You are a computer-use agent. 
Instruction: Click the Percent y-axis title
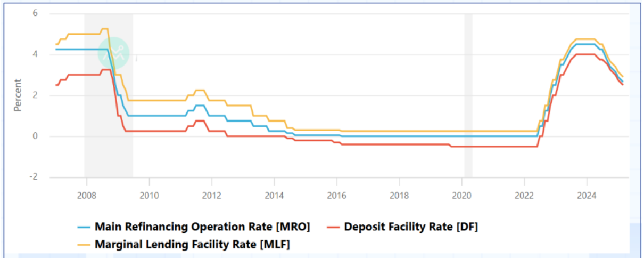tap(18, 95)
